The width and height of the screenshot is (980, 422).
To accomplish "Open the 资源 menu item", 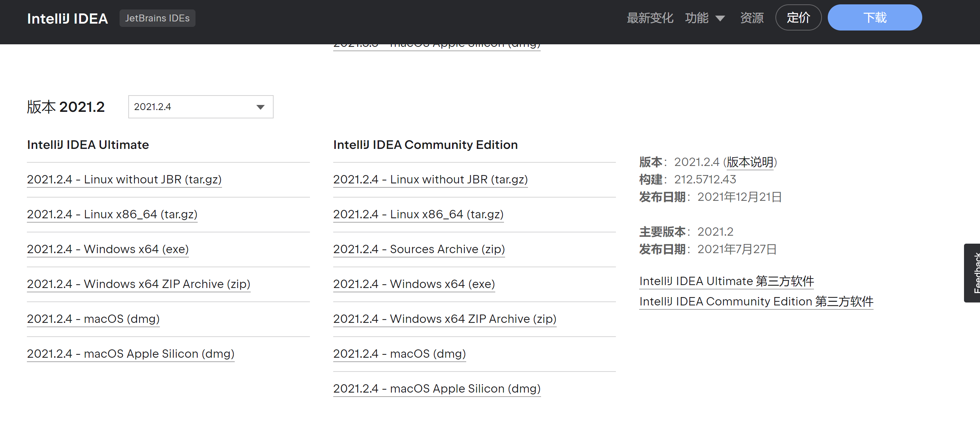I will 751,18.
